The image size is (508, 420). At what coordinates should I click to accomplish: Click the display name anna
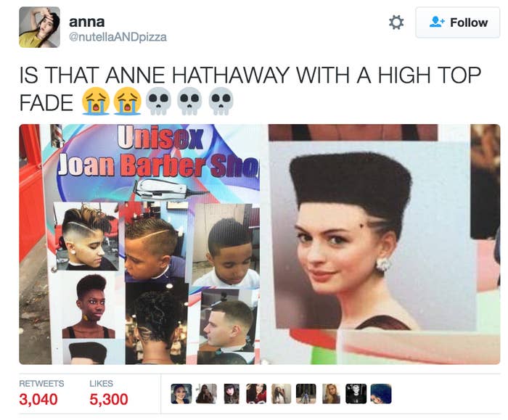(x=87, y=22)
